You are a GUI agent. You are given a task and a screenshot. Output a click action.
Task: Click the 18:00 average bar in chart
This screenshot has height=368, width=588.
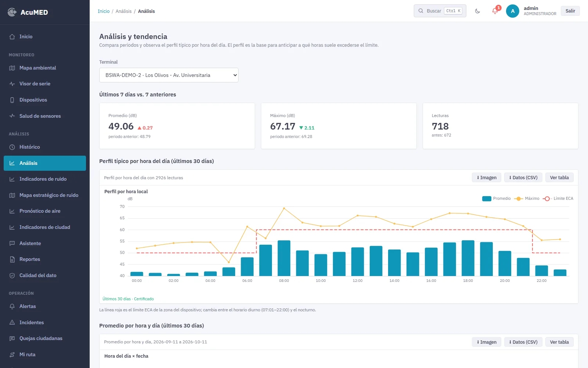coord(468,258)
